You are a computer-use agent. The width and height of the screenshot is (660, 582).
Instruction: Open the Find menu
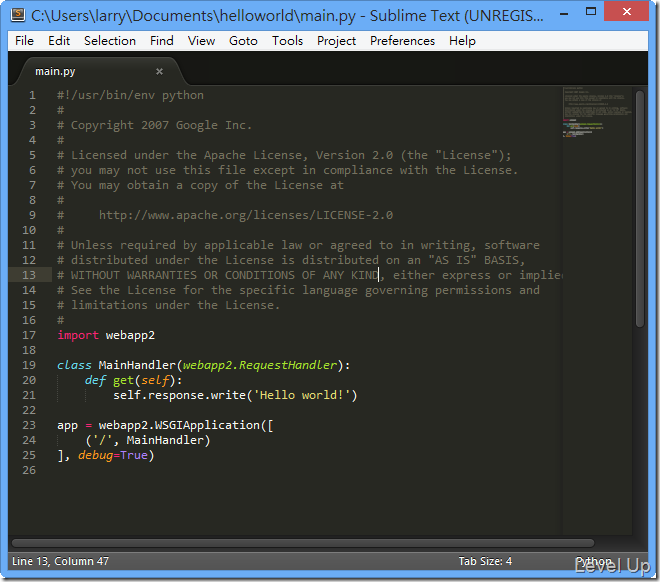tap(162, 41)
